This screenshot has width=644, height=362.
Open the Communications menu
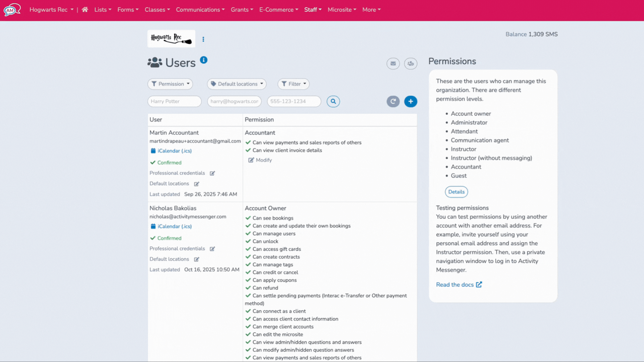click(200, 10)
